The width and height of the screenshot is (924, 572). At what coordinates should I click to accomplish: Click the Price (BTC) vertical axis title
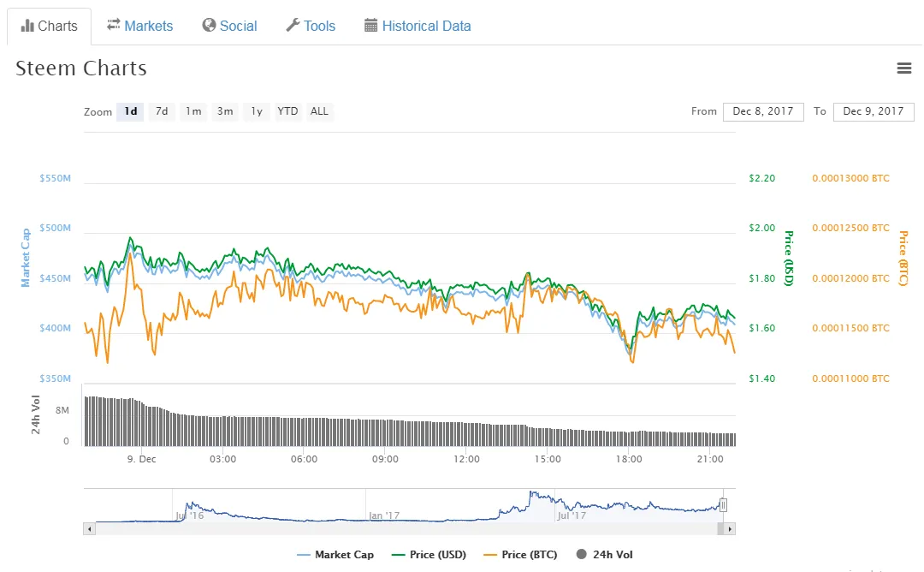903,258
